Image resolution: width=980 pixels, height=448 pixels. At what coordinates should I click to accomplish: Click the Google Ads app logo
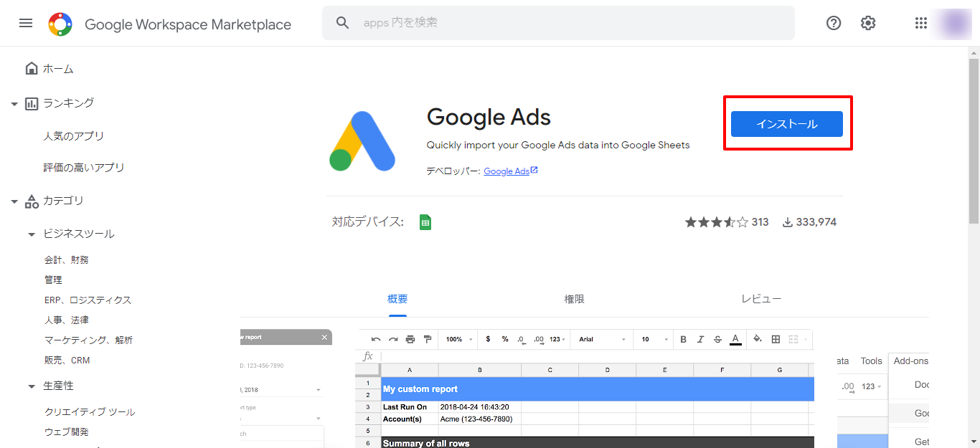click(362, 141)
